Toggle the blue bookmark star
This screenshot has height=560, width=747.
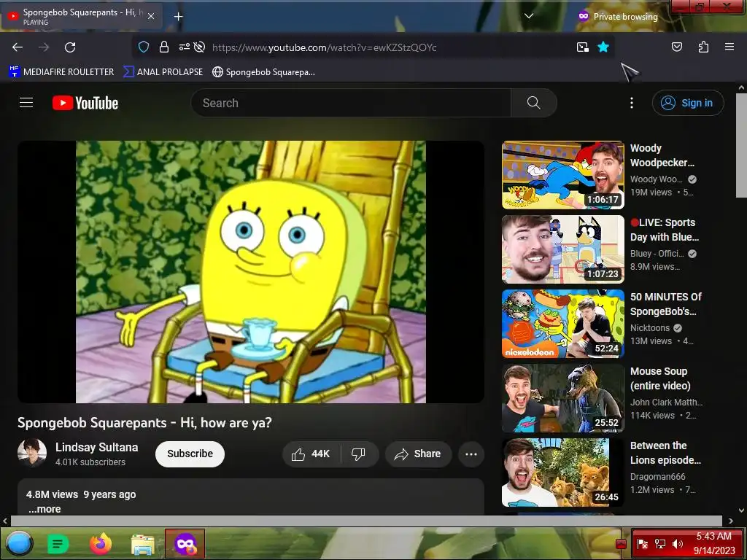[603, 47]
